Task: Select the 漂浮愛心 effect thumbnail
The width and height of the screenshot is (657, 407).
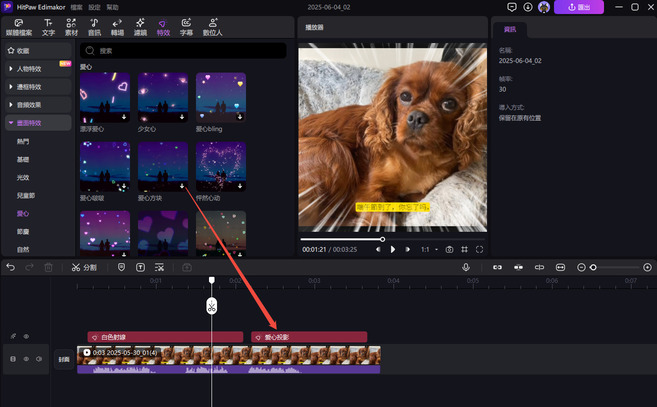Action: [x=105, y=98]
